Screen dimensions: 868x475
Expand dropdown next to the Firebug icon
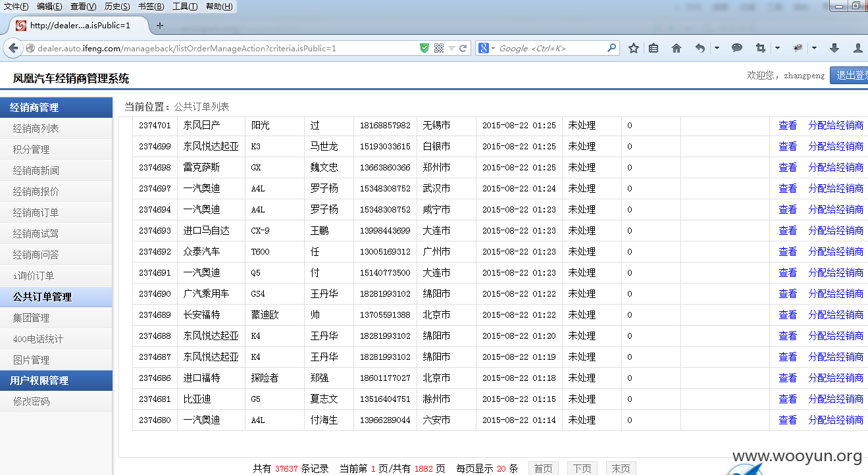coord(814,48)
